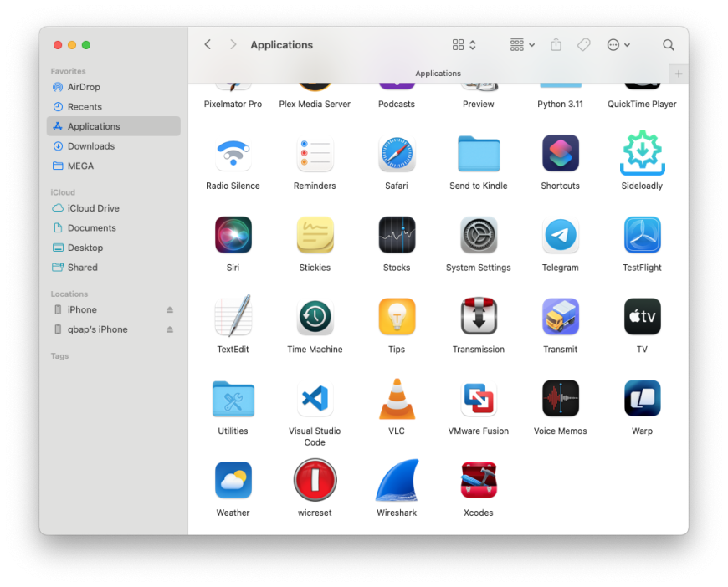The width and height of the screenshot is (728, 587).
Task: Open Downloads in the sidebar
Action: click(114, 146)
